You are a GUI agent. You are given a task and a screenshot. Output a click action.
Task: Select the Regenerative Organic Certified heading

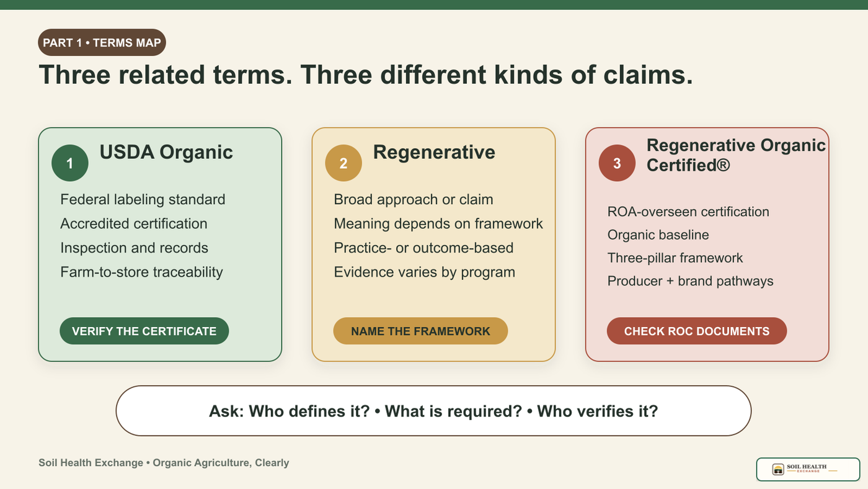click(736, 155)
